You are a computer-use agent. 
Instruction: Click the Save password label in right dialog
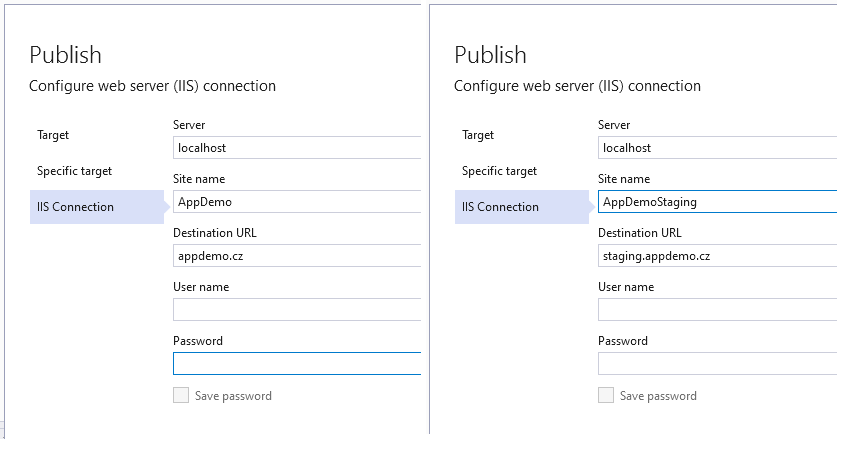point(658,396)
